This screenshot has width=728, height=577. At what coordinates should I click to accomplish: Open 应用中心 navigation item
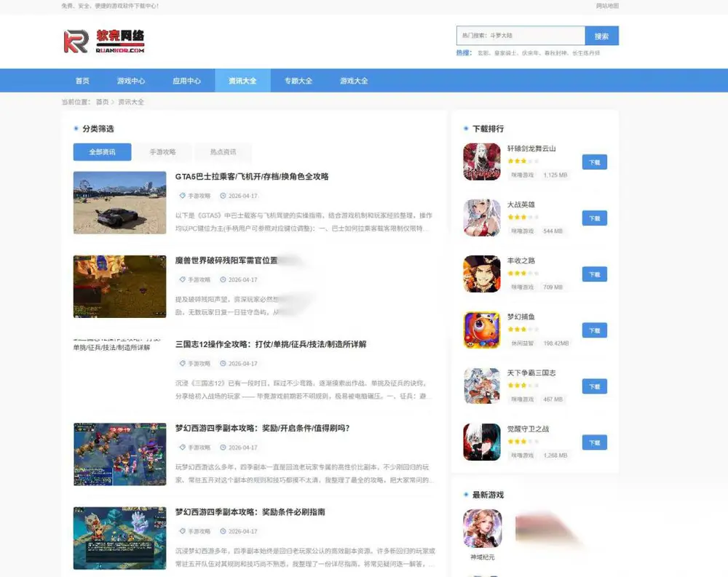tap(186, 81)
